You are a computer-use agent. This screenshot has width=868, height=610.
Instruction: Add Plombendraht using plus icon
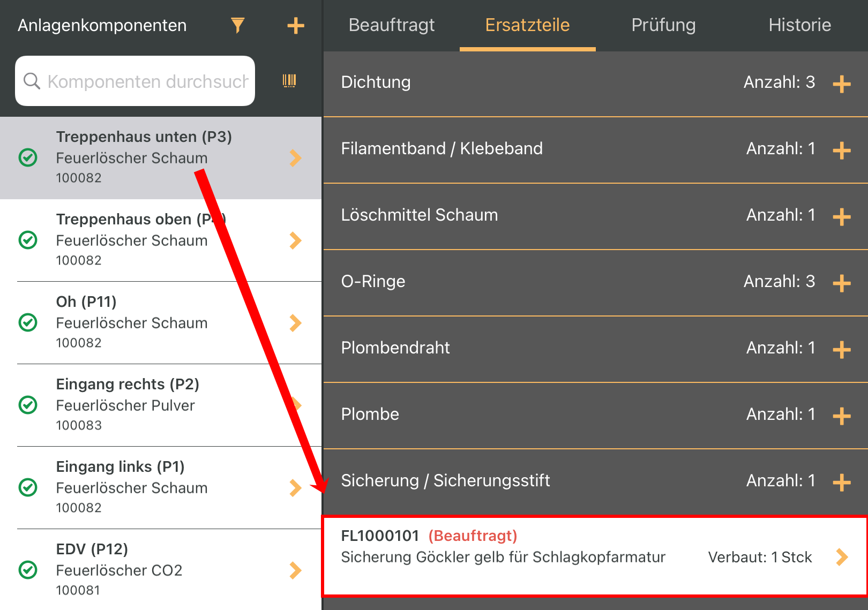[x=842, y=349]
